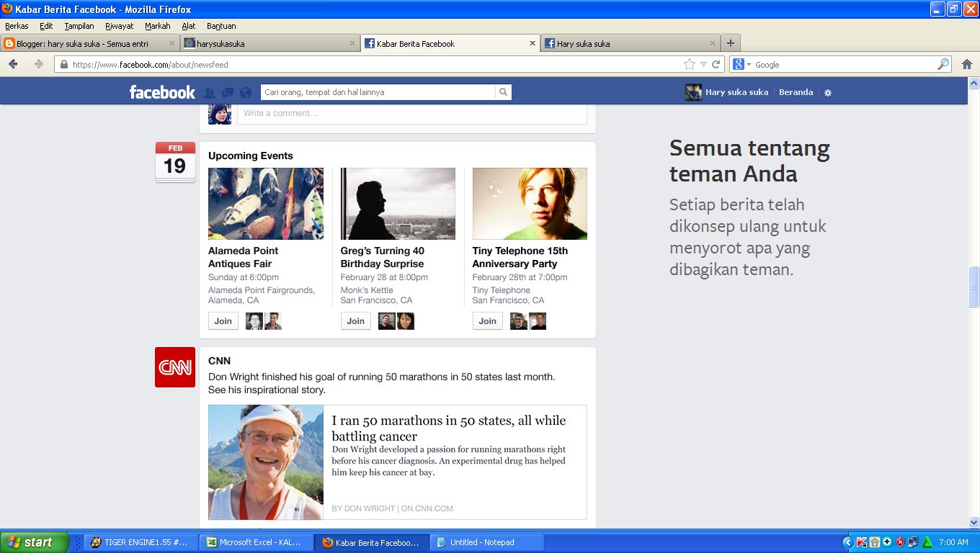Screen dimensions: 980x553
Task: Go forward with the Firefox forward arrow
Action: click(38, 64)
